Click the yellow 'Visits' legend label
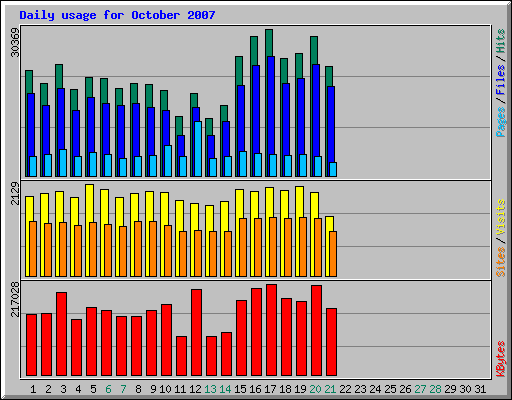This screenshot has width=512, height=400. (500, 217)
